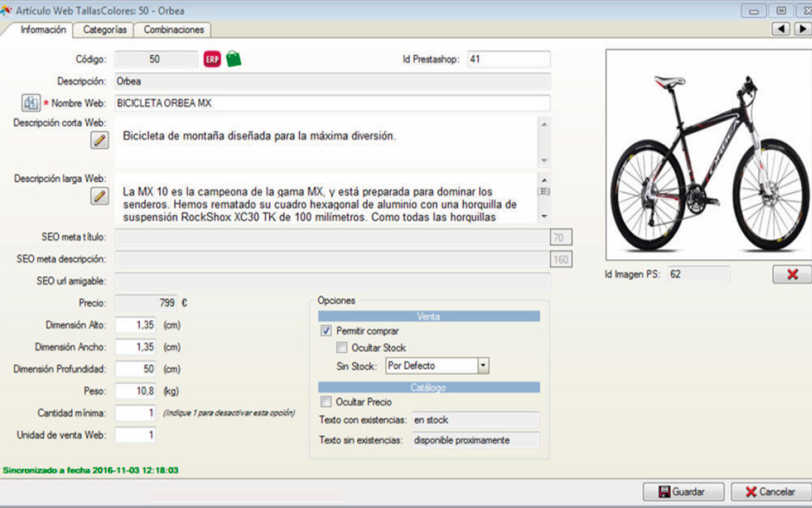Click the Nombre Web text field
The width and height of the screenshot is (812, 508).
(333, 103)
